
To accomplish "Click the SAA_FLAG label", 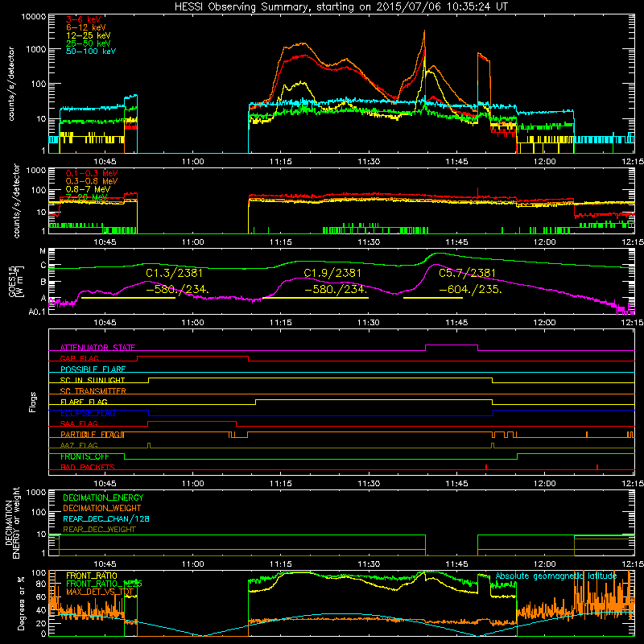I will 79,423.
